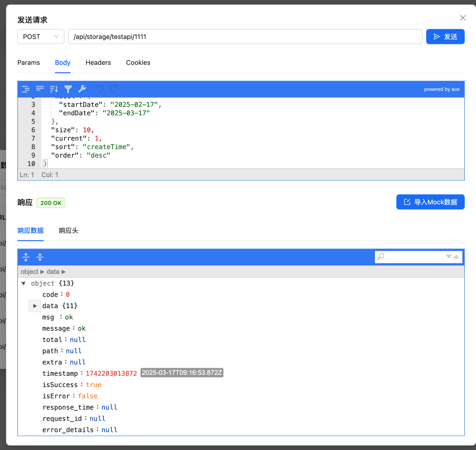Click the format JSON icon in editor toolbar
The image size is (476, 450).
point(26,89)
